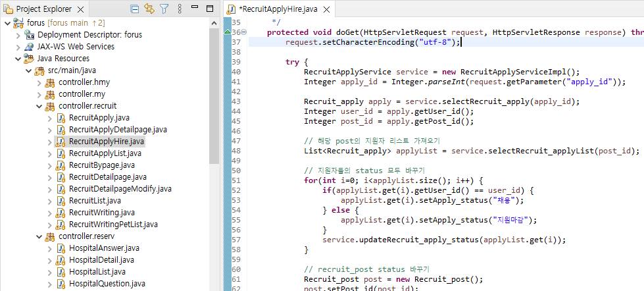Click the Deployment Descriptor icon
The image size is (644, 291).
click(30, 34)
